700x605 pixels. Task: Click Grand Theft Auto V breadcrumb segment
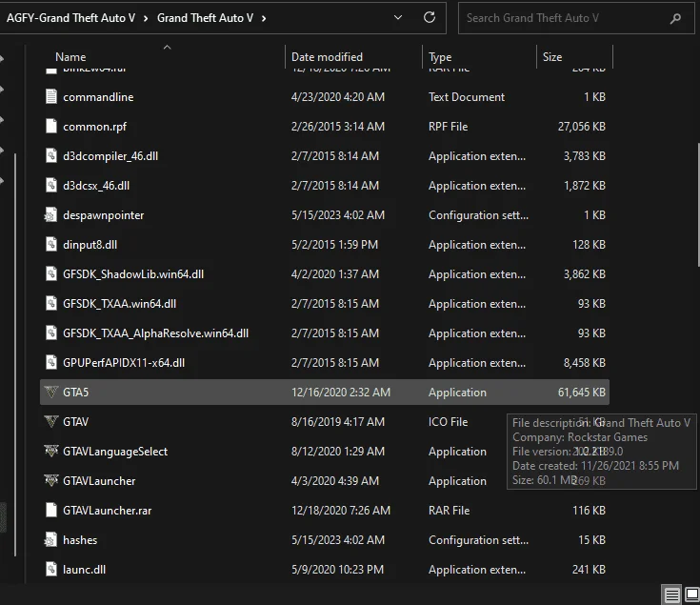pos(205,18)
